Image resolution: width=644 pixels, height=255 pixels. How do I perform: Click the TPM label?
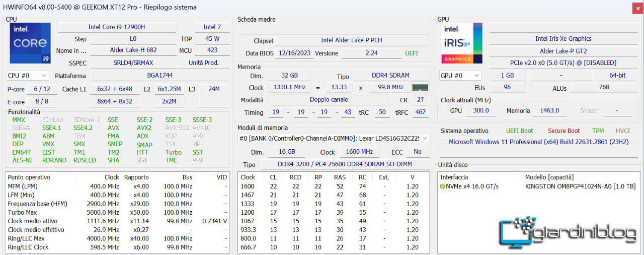click(x=598, y=131)
